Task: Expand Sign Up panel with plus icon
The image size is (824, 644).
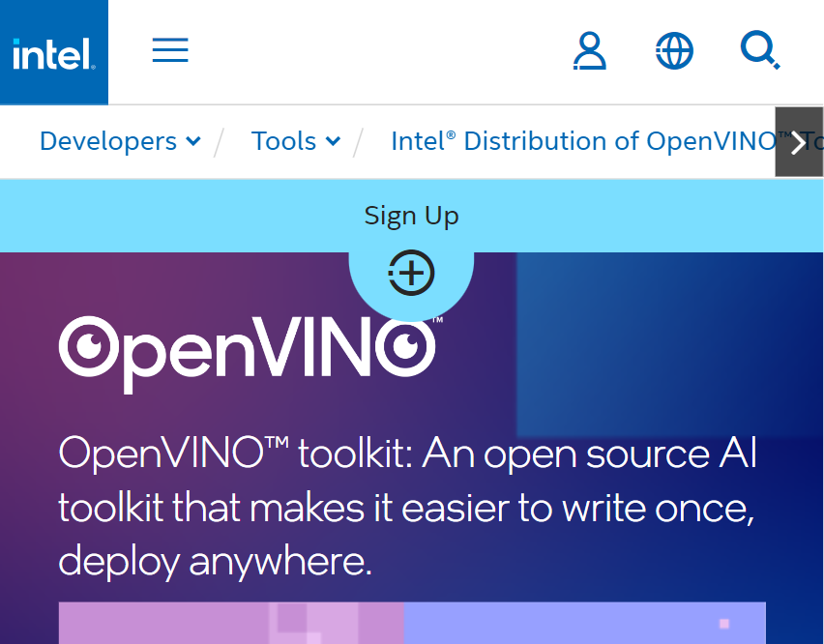Action: (411, 273)
